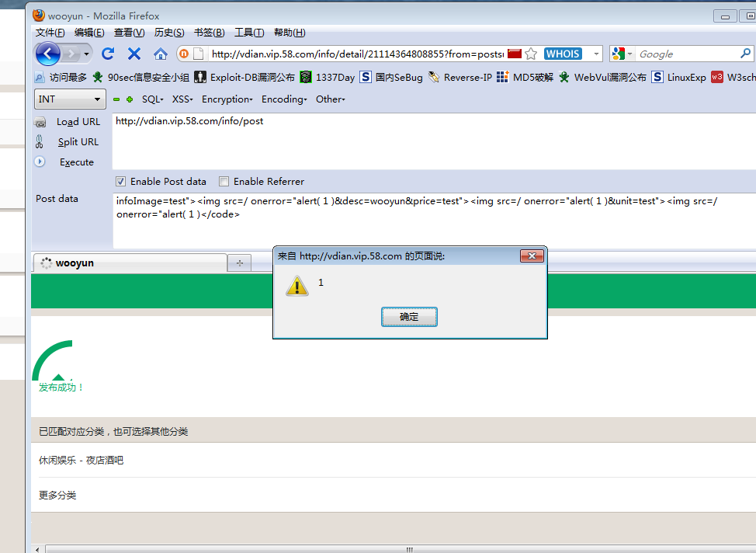
Task: Open a new tab with the plus button
Action: click(x=239, y=263)
